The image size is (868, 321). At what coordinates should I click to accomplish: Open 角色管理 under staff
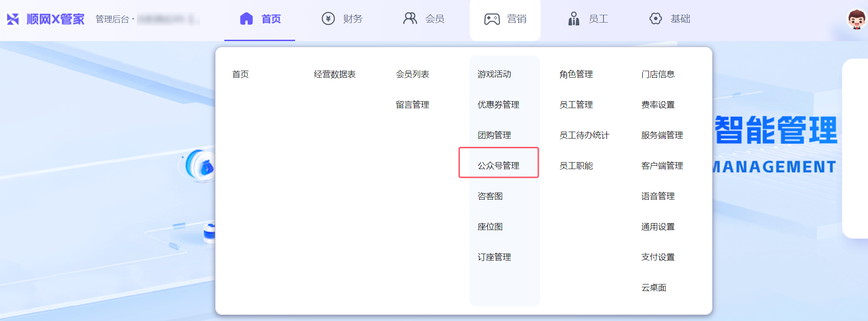point(576,74)
